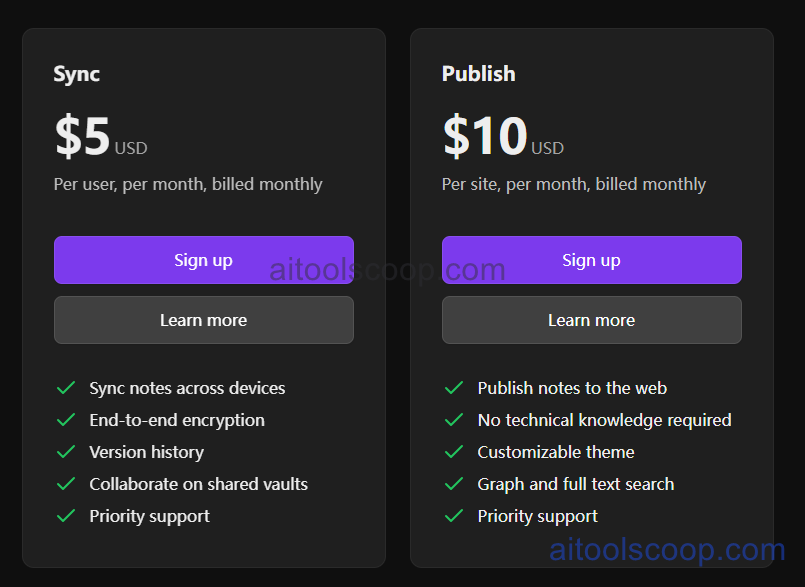This screenshot has width=805, height=587.
Task: Click Sign up under the Sync plan
Action: (203, 259)
